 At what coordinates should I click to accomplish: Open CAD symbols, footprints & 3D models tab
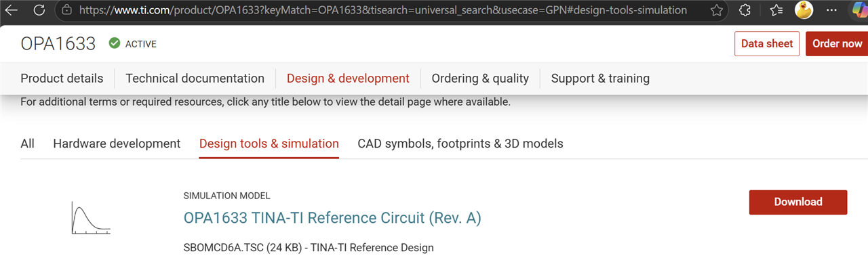tap(460, 144)
